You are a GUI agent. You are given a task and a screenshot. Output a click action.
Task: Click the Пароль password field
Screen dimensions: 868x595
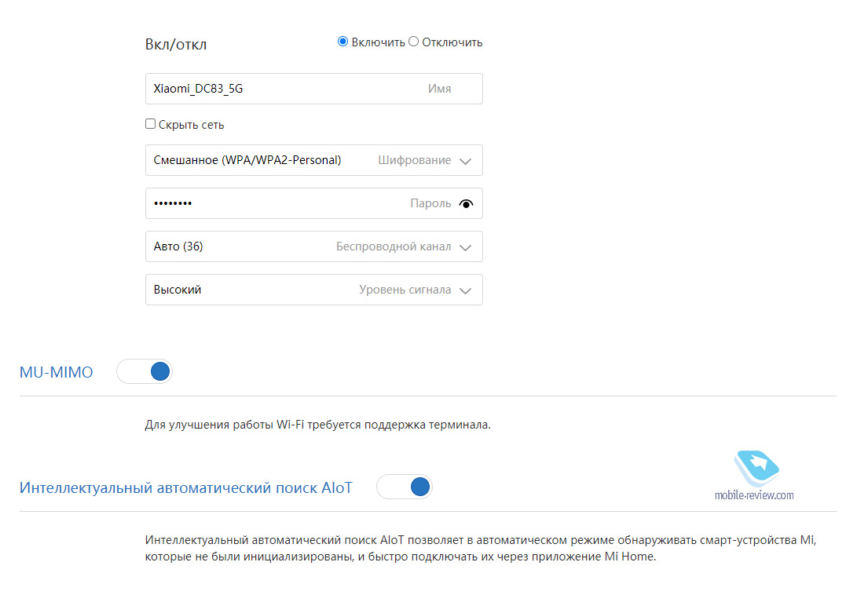314,203
